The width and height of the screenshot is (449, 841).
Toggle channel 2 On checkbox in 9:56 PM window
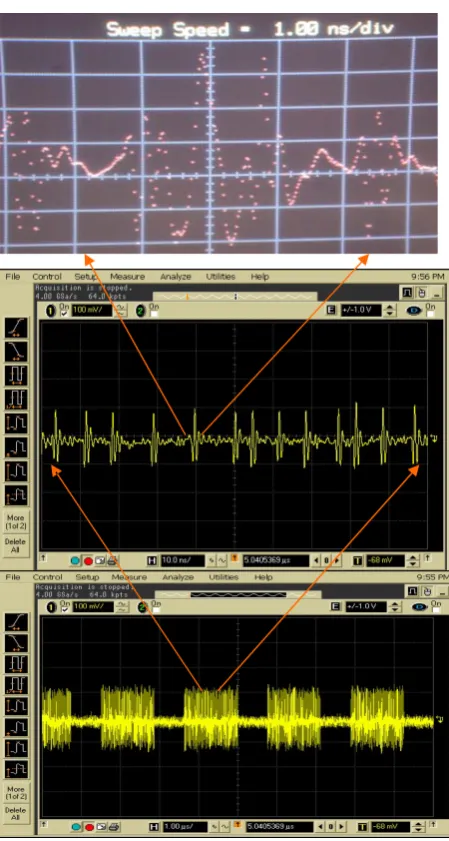154,314
